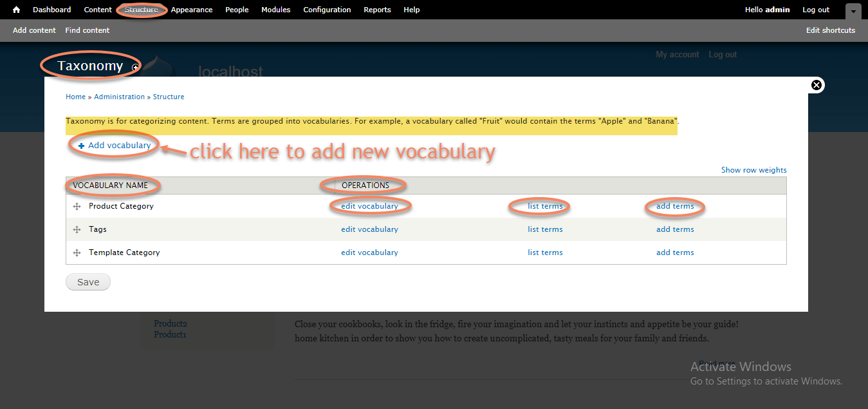
Task: Click the Add content shortcut
Action: [34, 30]
